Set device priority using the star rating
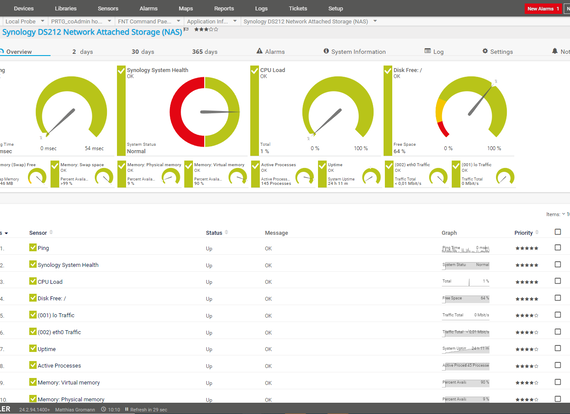The image size is (570, 414). [206, 29]
